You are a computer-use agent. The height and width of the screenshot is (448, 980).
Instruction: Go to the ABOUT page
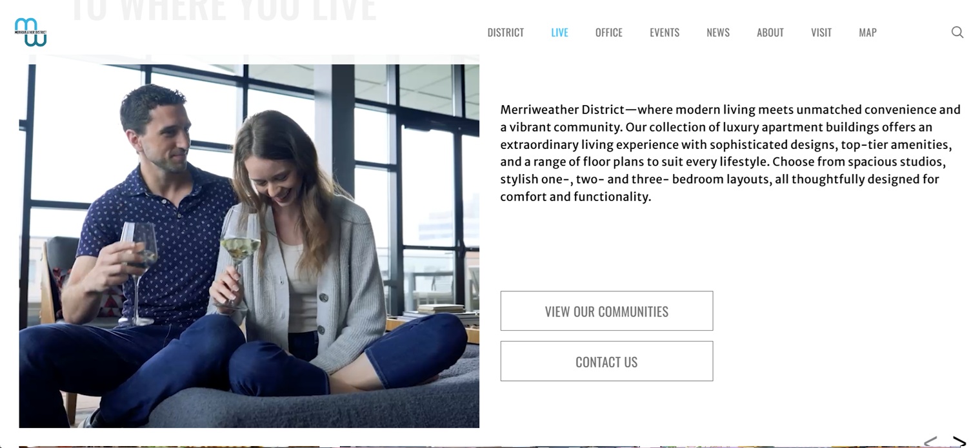[770, 32]
